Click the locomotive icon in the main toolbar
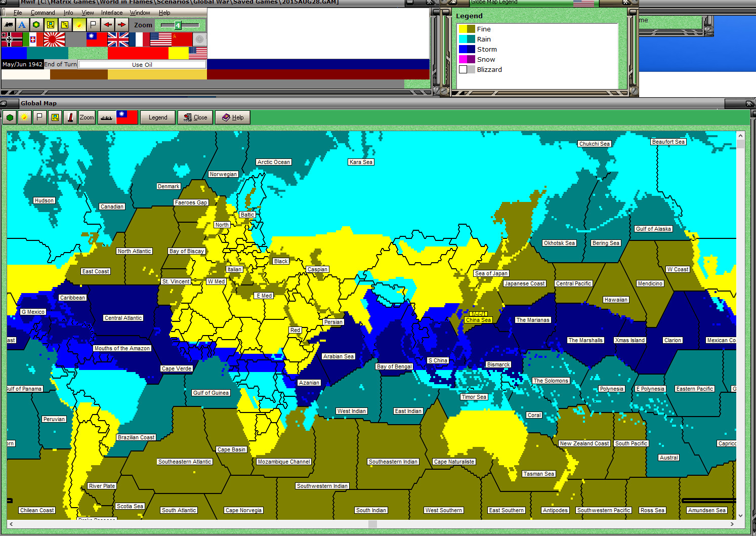The width and height of the screenshot is (756, 536). click(8, 24)
